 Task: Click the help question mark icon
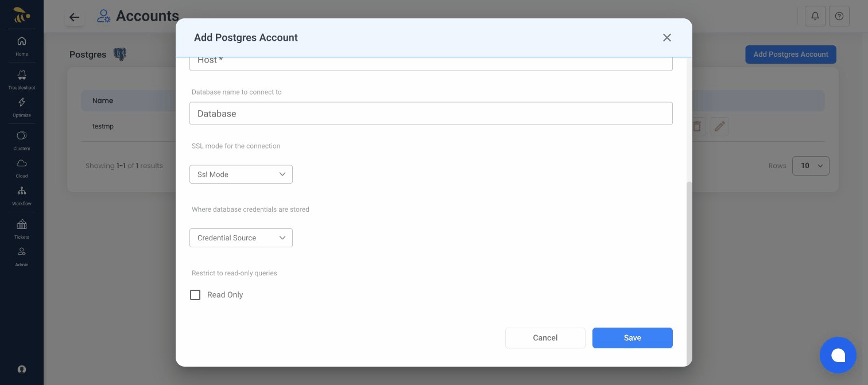[x=839, y=16]
